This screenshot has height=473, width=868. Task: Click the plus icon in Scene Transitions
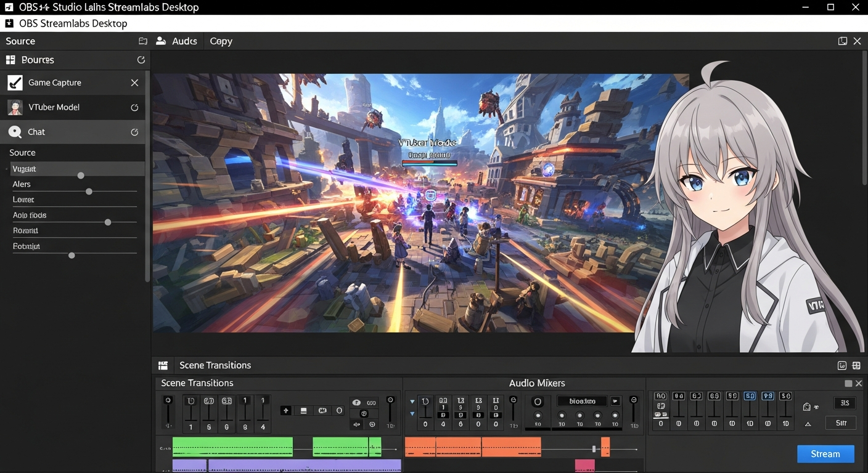[x=286, y=410]
